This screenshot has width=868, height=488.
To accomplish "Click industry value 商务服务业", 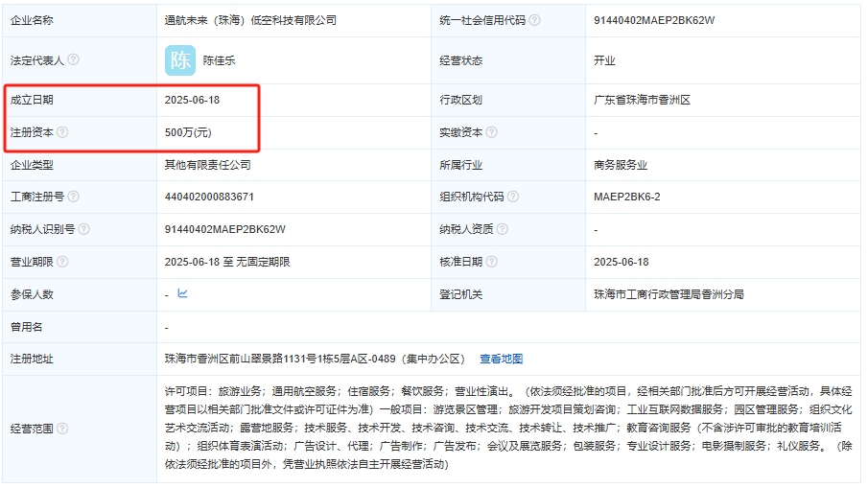I will tap(621, 165).
